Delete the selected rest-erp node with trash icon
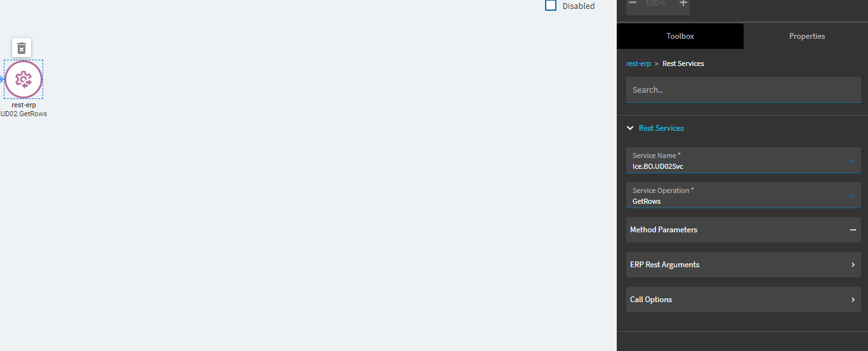This screenshot has width=868, height=351. (x=22, y=48)
